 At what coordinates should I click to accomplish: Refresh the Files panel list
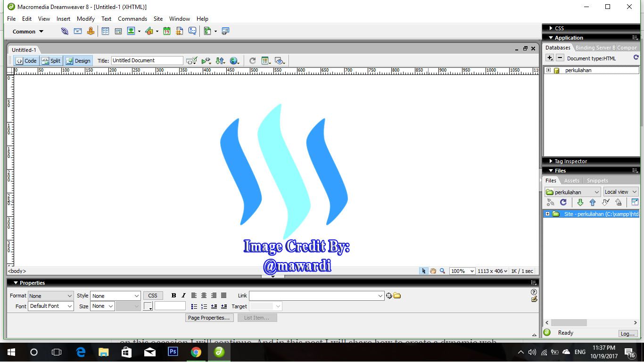563,202
